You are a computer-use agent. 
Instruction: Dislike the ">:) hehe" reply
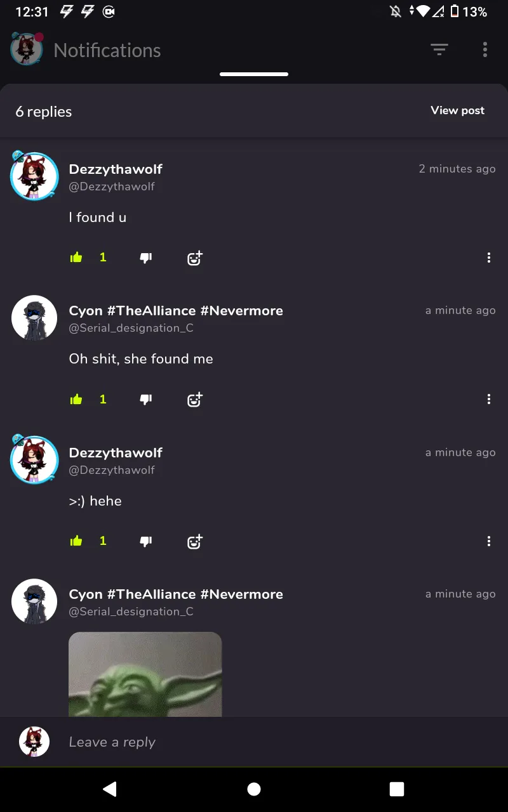[145, 541]
